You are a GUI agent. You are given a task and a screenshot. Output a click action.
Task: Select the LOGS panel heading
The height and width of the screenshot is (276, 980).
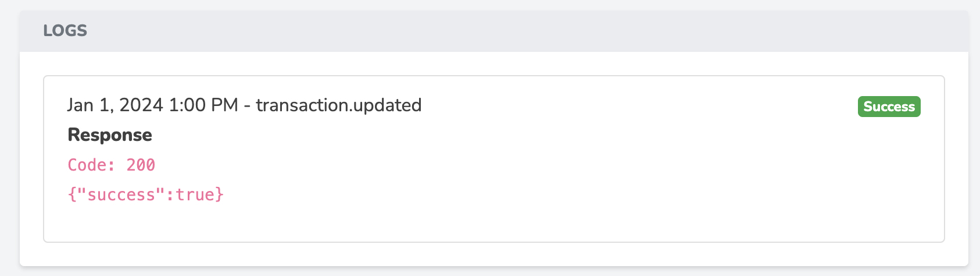point(65,31)
